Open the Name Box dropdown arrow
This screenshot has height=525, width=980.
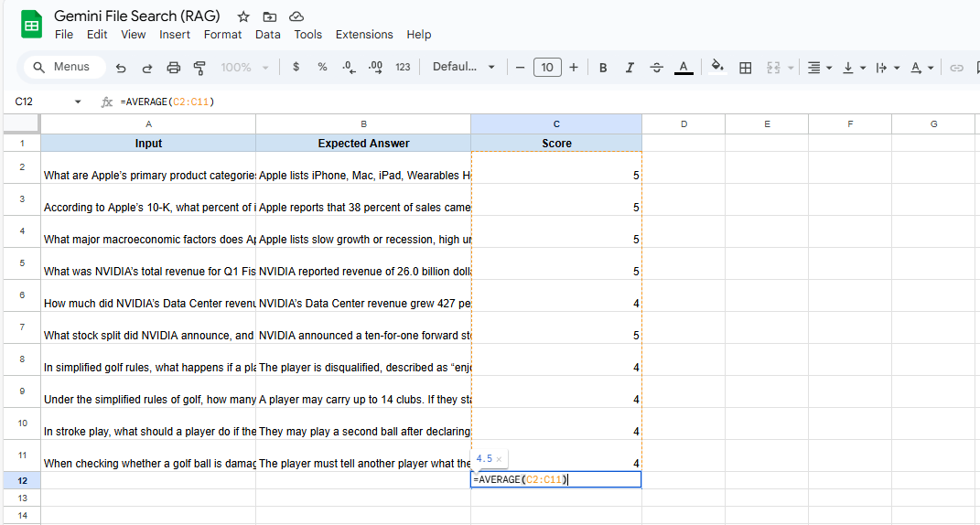click(x=78, y=102)
